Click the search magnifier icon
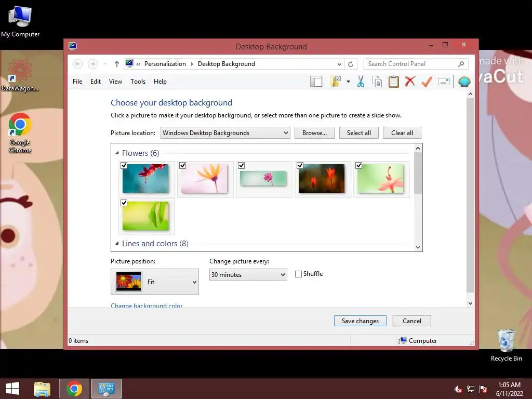This screenshot has width=532, height=399. pyautogui.click(x=461, y=64)
